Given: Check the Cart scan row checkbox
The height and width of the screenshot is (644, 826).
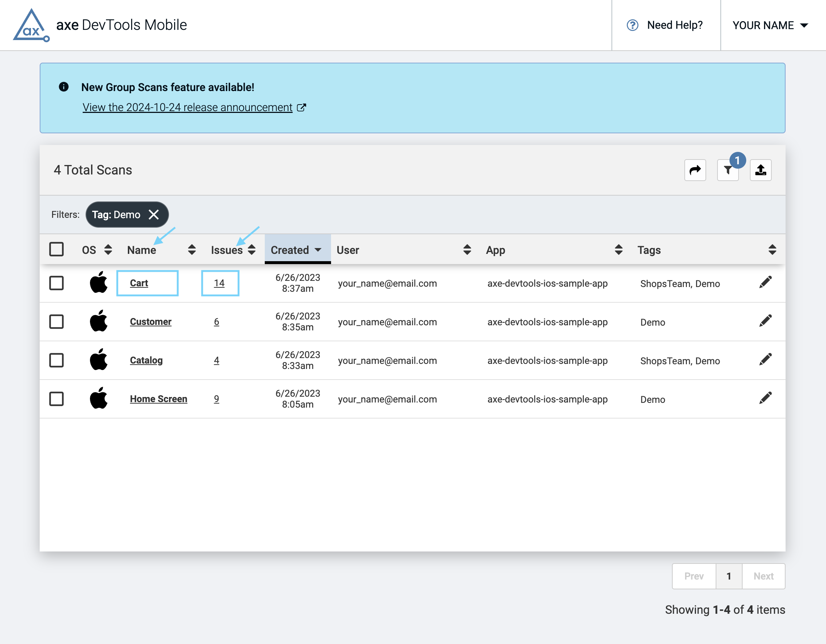Looking at the screenshot, I should tap(56, 283).
